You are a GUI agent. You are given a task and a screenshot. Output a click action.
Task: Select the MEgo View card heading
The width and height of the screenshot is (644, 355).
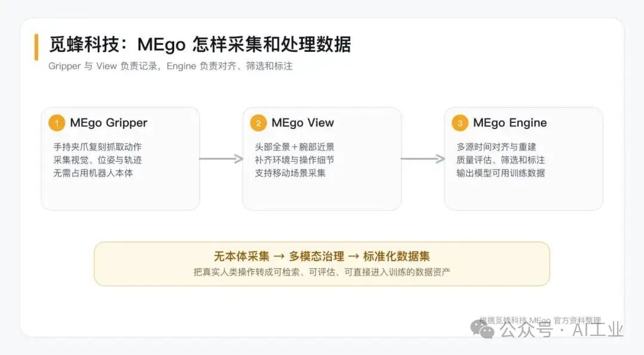tap(303, 122)
